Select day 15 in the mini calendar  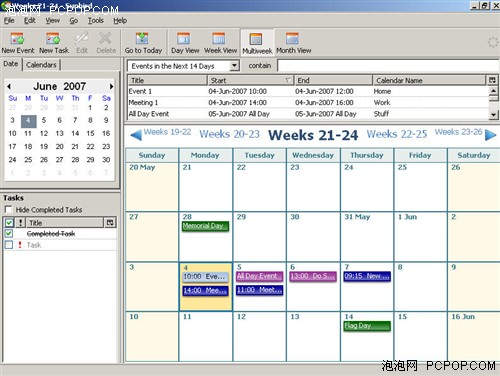click(x=90, y=133)
